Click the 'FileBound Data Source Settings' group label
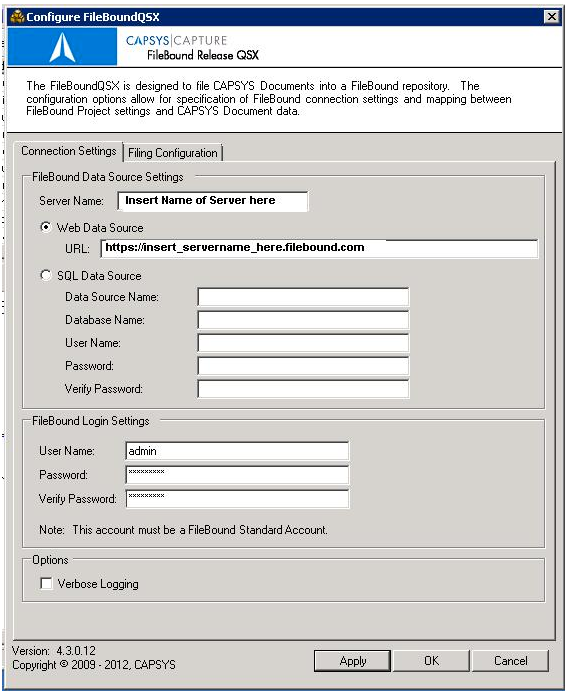This screenshot has height=693, width=567. (x=107, y=177)
